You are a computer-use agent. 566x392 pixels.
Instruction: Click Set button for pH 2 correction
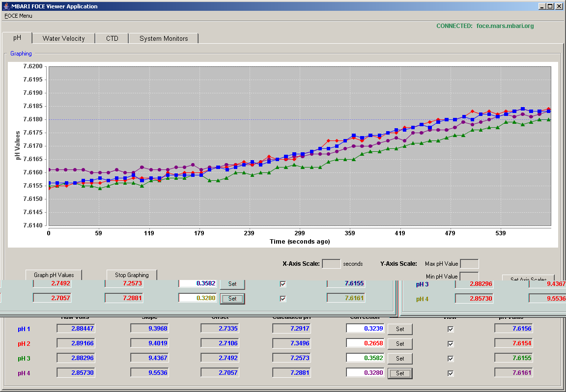pos(400,344)
